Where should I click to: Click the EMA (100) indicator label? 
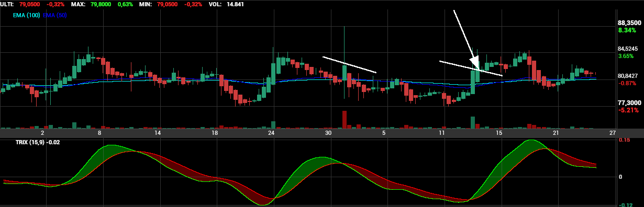coord(27,15)
